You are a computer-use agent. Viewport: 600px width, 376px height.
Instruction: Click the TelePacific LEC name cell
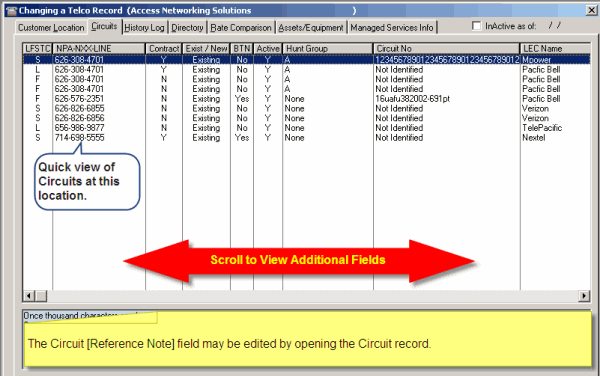pos(542,128)
